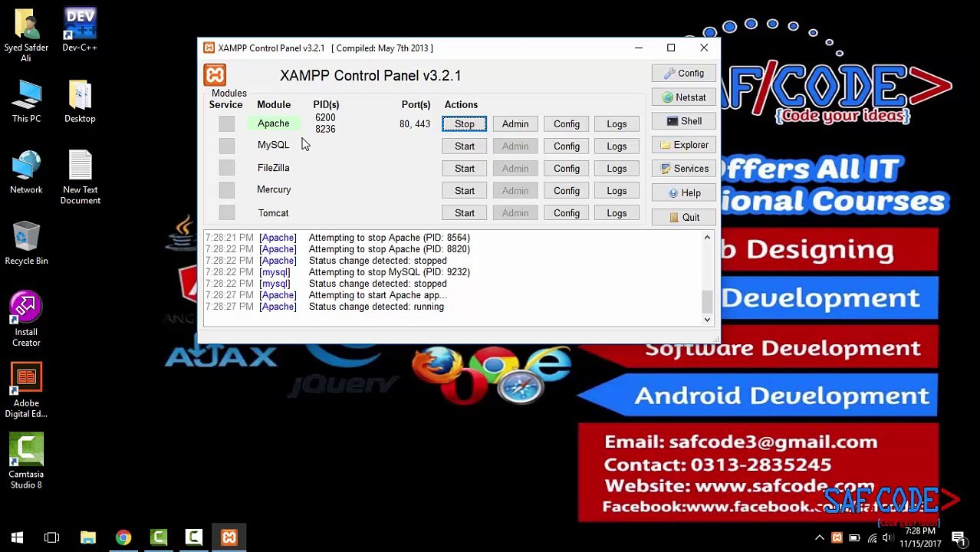Toggle MySQL service checkbox
980x552 pixels.
click(x=226, y=146)
